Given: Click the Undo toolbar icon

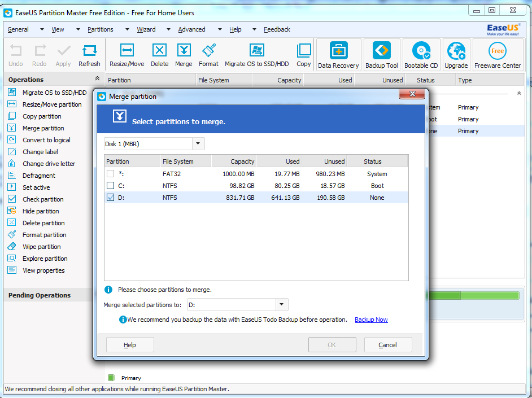Looking at the screenshot, I should click(x=16, y=55).
